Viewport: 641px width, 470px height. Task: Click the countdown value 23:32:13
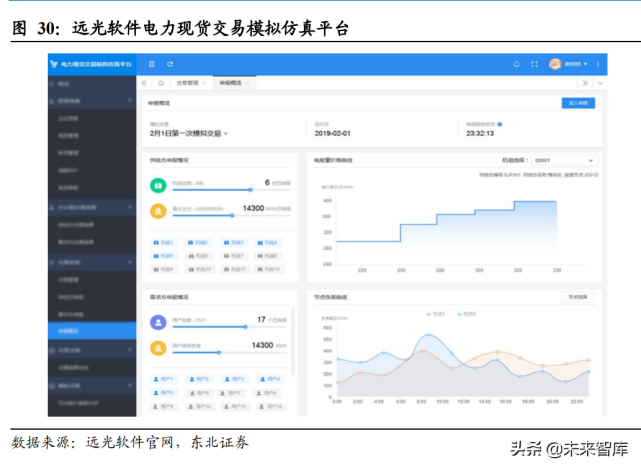pos(480,134)
